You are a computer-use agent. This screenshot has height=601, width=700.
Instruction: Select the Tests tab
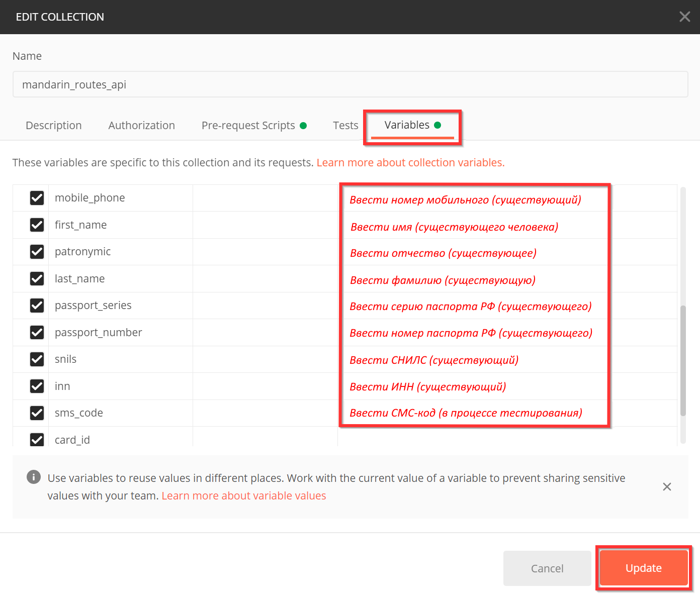pyautogui.click(x=345, y=126)
